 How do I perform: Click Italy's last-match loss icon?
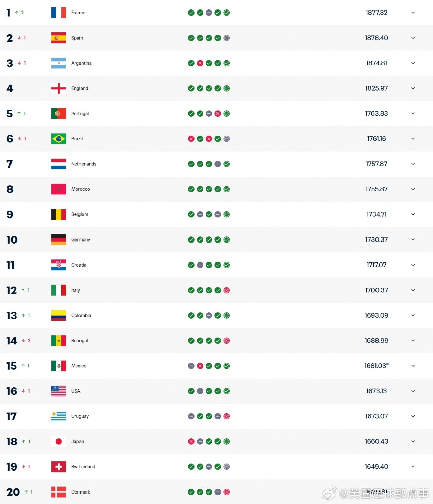pyautogui.click(x=226, y=290)
